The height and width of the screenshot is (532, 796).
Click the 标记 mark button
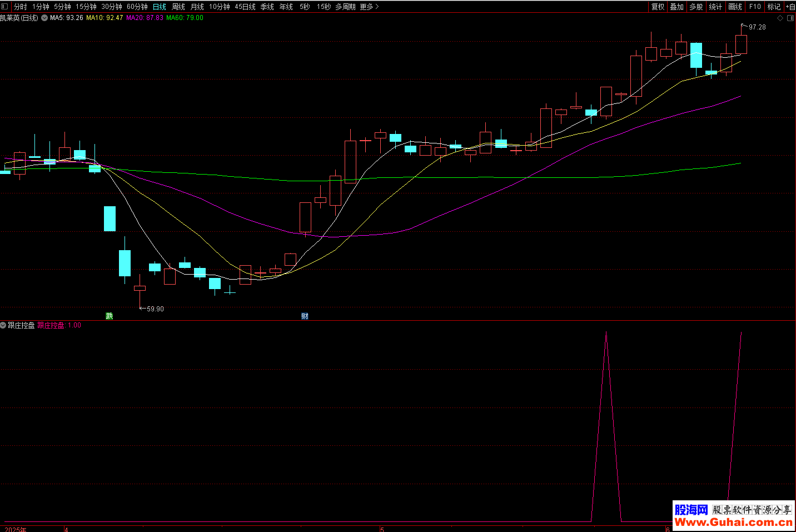pyautogui.click(x=774, y=7)
